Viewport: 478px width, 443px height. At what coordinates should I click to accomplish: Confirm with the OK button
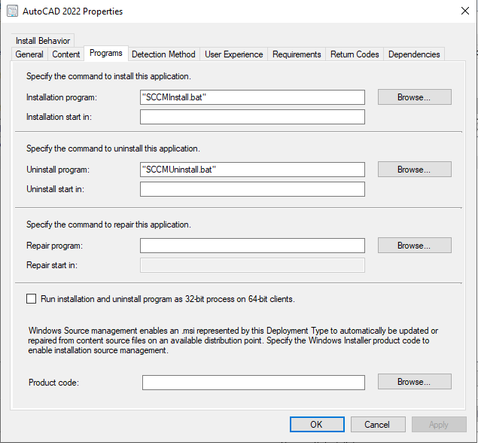click(x=317, y=424)
